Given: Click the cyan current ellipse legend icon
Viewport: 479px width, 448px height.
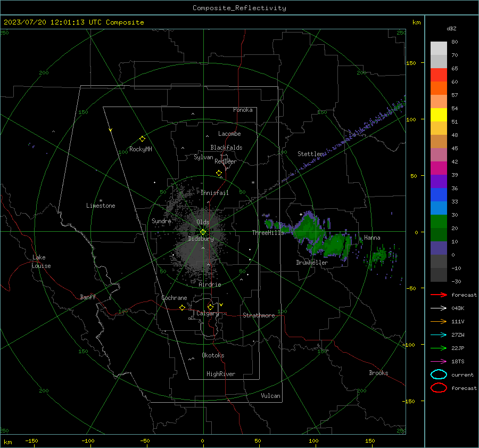Looking at the screenshot, I should click(x=439, y=374).
